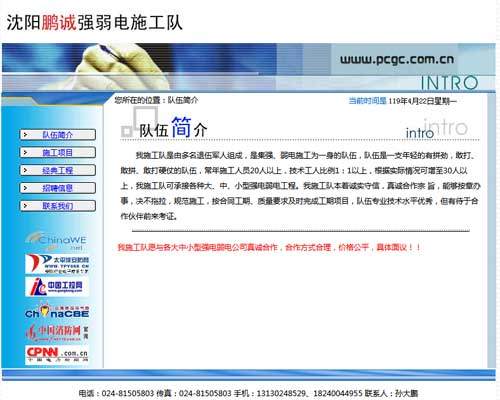The image size is (500, 400).
Task: Click the CPNN.com.cn logo
Action: [x=57, y=355]
